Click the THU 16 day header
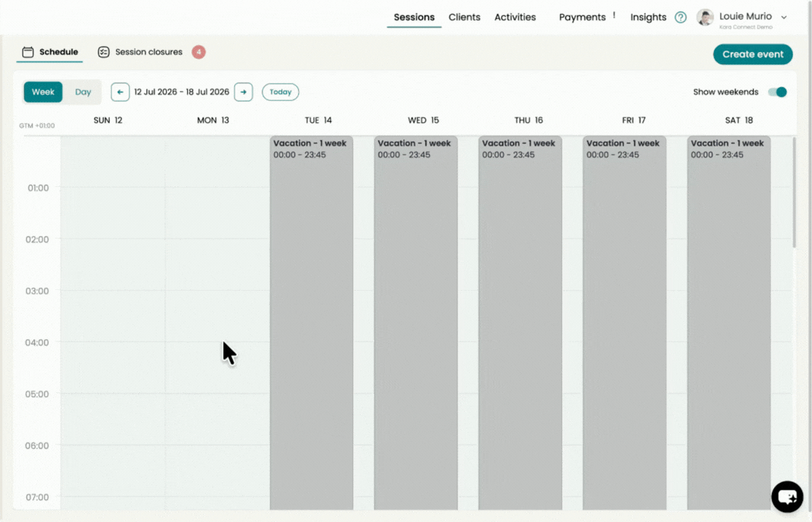812x522 pixels. 529,120
